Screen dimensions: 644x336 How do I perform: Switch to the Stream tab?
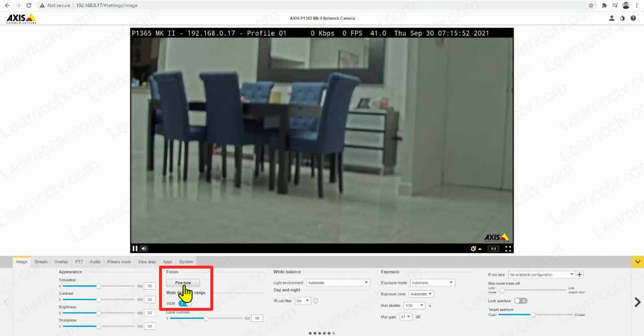[41, 262]
